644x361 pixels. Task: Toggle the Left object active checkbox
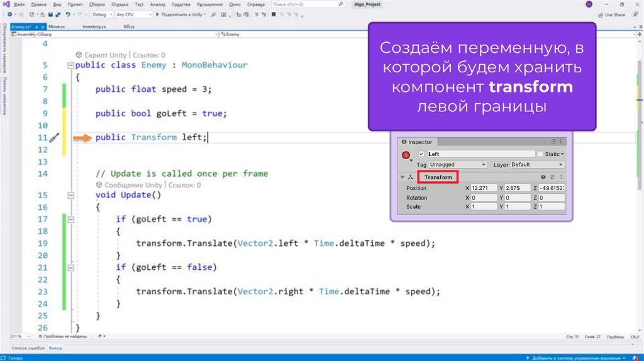[421, 154]
